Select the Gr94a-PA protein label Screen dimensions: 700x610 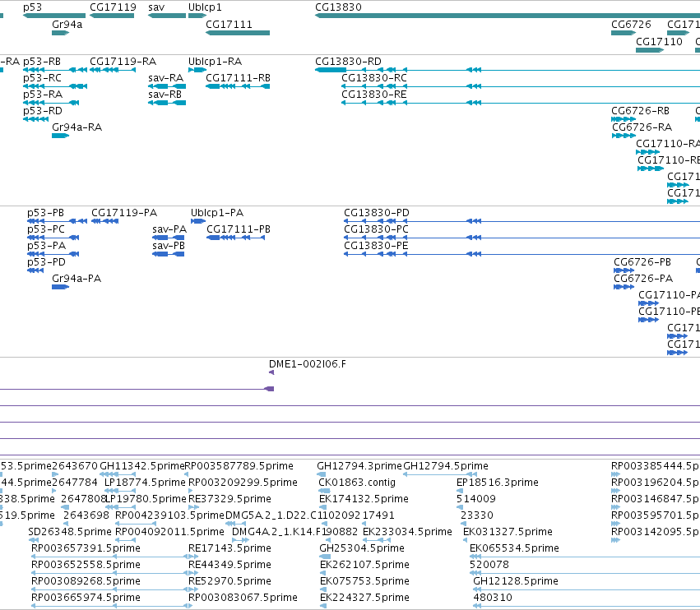pos(76,279)
